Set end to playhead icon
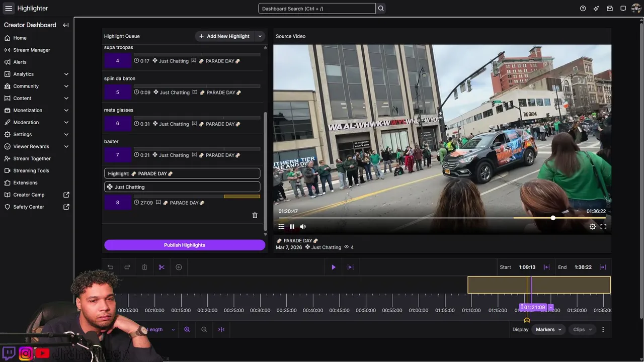Viewport: 644px width, 362px height. point(603,267)
